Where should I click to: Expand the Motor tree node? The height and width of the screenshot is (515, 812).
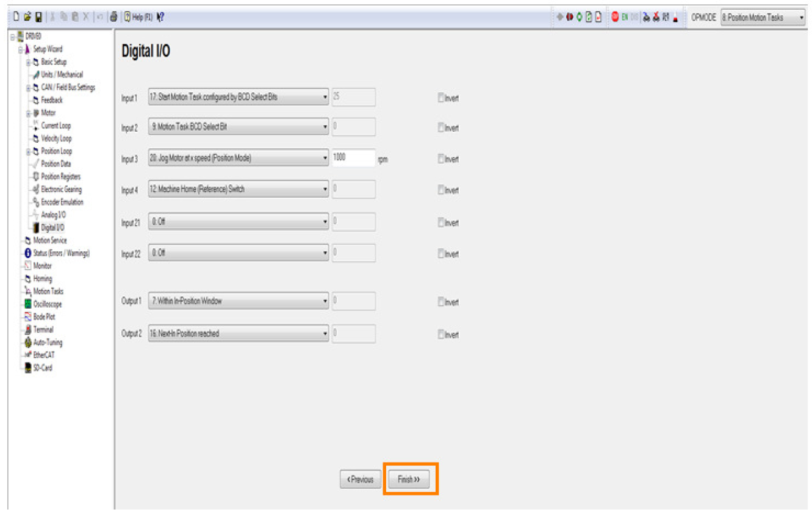coord(28,113)
